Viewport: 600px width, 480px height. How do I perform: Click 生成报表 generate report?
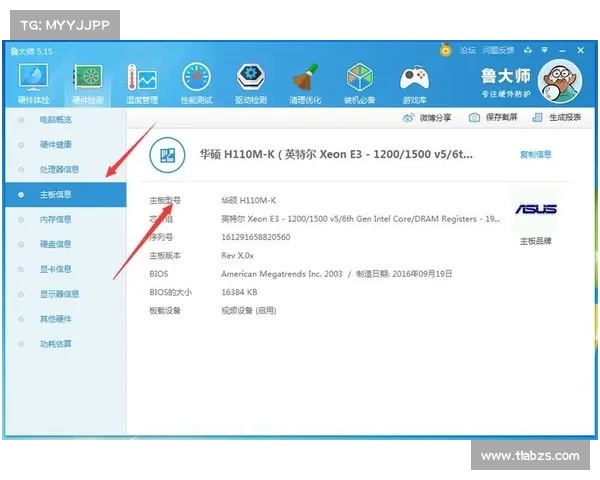click(557, 117)
